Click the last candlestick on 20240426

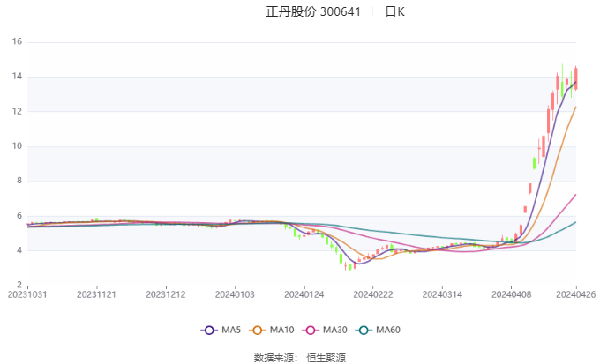coord(576,78)
